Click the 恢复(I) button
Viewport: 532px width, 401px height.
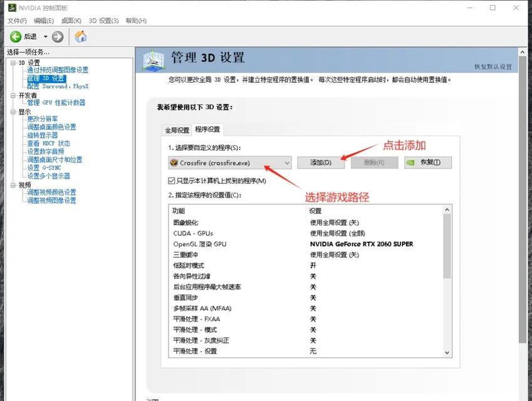tap(428, 162)
